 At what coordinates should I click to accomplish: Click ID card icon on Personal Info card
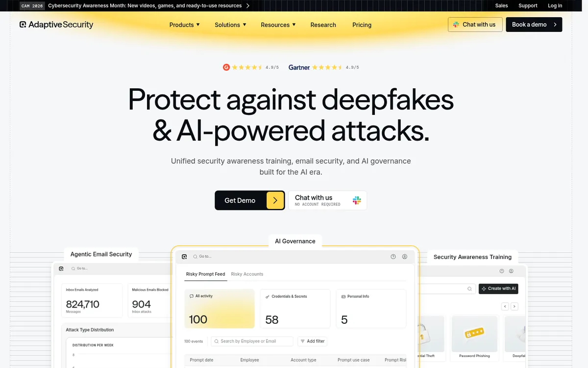point(343,296)
